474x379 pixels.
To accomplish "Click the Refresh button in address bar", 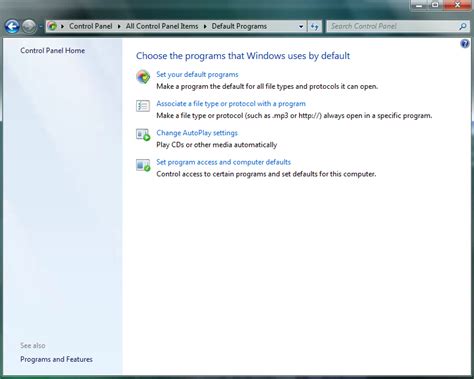I will coord(314,26).
